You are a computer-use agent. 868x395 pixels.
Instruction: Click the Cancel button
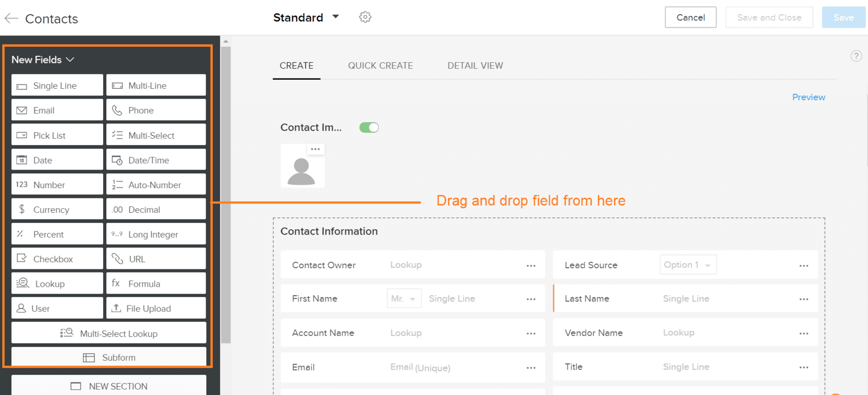point(691,17)
